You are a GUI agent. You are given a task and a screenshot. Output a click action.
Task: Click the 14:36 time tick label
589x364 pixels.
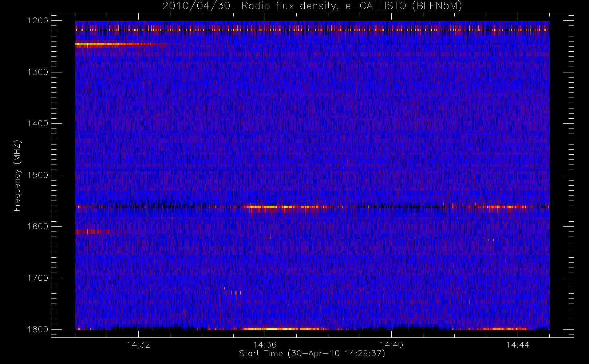coord(265,345)
